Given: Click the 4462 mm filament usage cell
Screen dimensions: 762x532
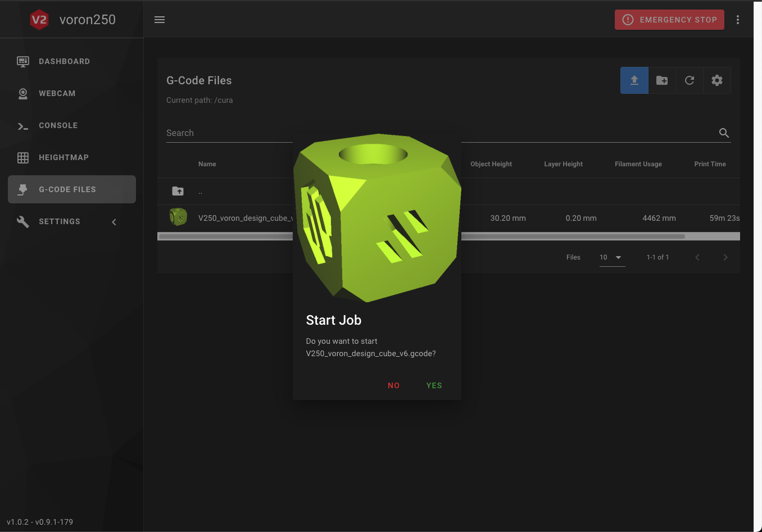Looking at the screenshot, I should coord(659,218).
